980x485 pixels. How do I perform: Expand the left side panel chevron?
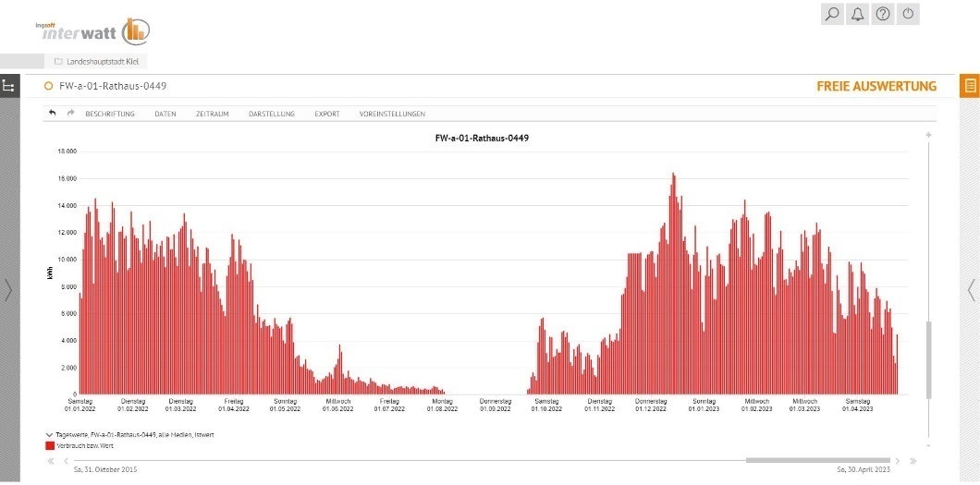(8, 290)
